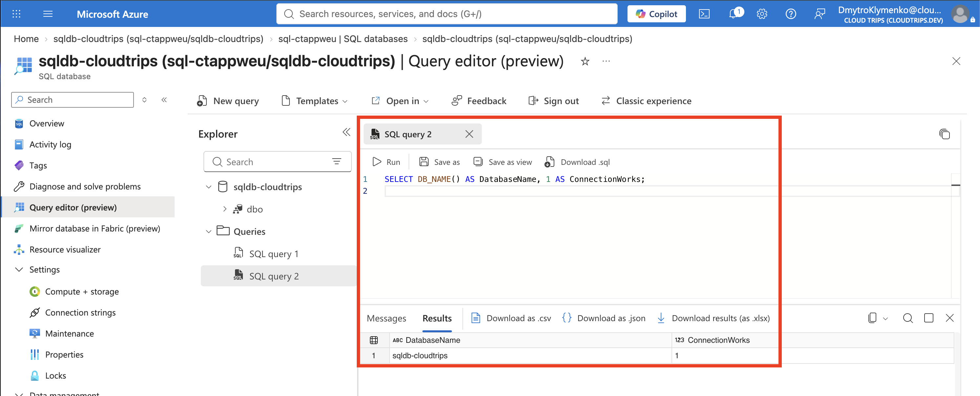Switch to Classic experience
This screenshot has height=396, width=980.
coord(646,101)
